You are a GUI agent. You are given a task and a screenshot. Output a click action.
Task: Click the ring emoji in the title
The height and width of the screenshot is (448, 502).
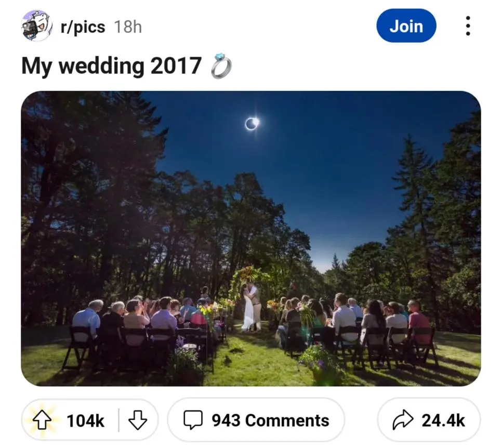click(221, 67)
